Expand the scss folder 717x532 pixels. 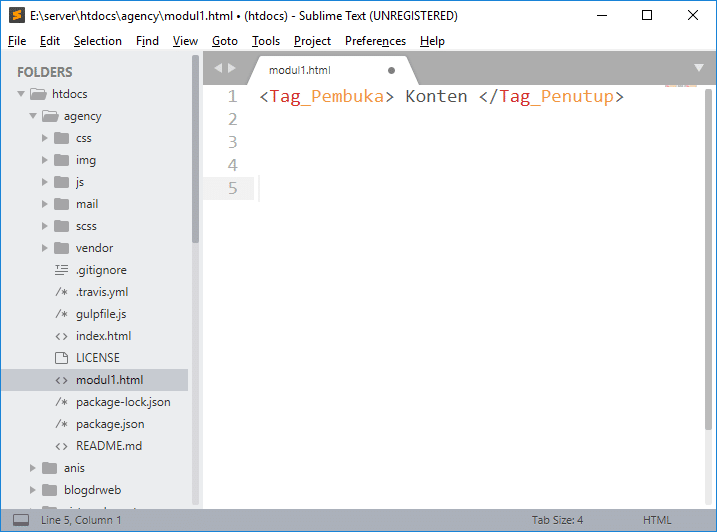(x=44, y=226)
